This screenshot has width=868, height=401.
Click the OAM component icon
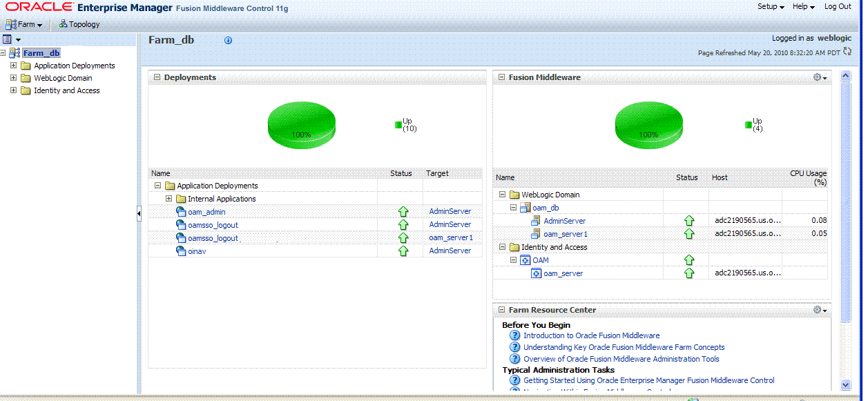pyautogui.click(x=525, y=260)
